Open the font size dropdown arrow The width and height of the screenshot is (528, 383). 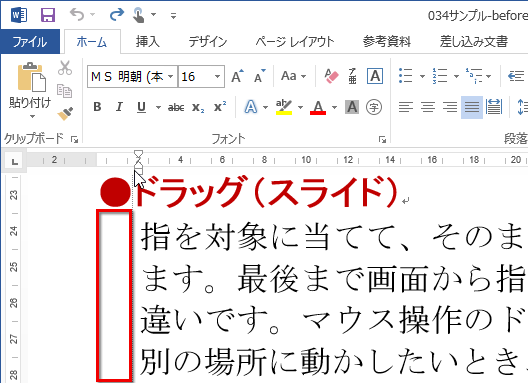coord(218,77)
